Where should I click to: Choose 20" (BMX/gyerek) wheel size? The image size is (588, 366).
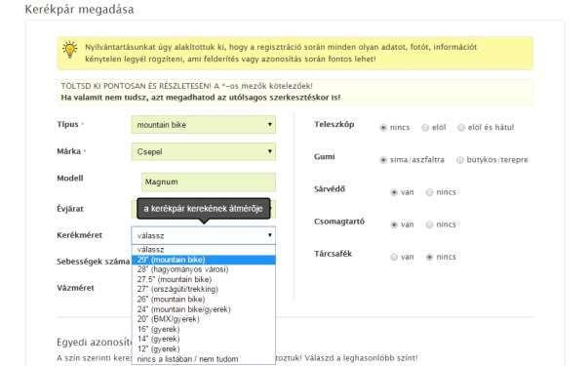204,319
